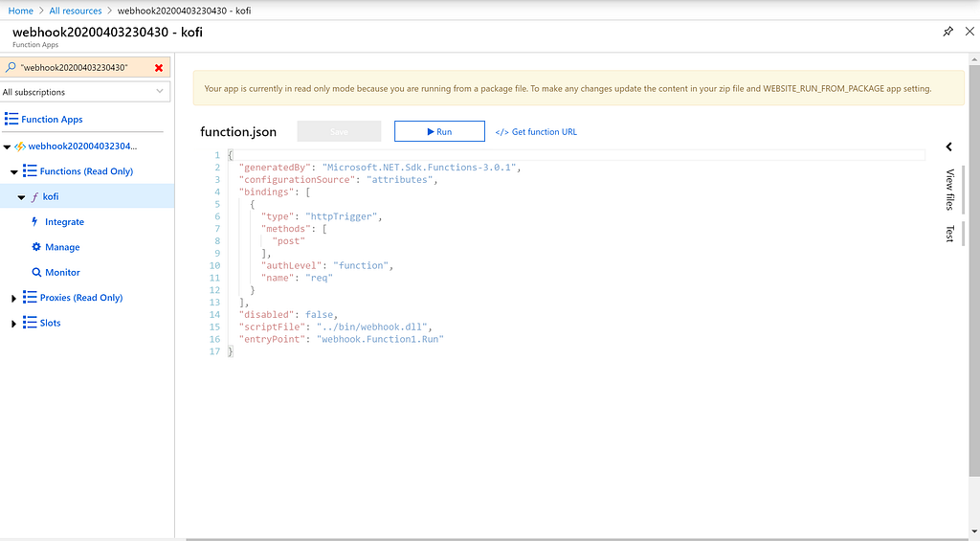Expand the Slots node
980x541 pixels.
pos(13,324)
